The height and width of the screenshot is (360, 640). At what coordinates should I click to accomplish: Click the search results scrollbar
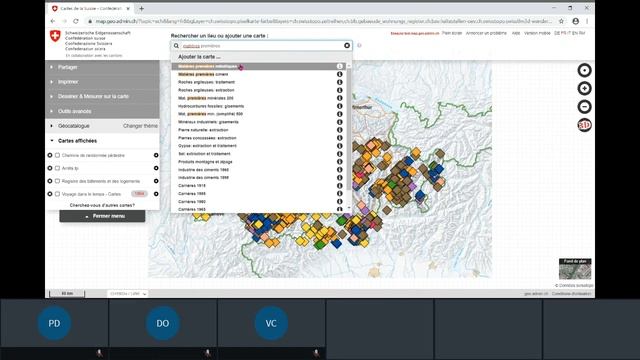pyautogui.click(x=349, y=129)
